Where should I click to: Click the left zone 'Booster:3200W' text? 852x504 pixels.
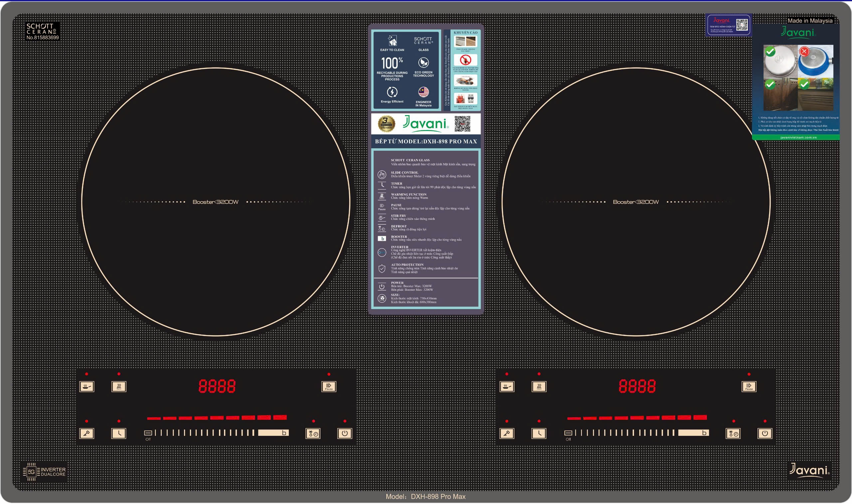coord(215,202)
